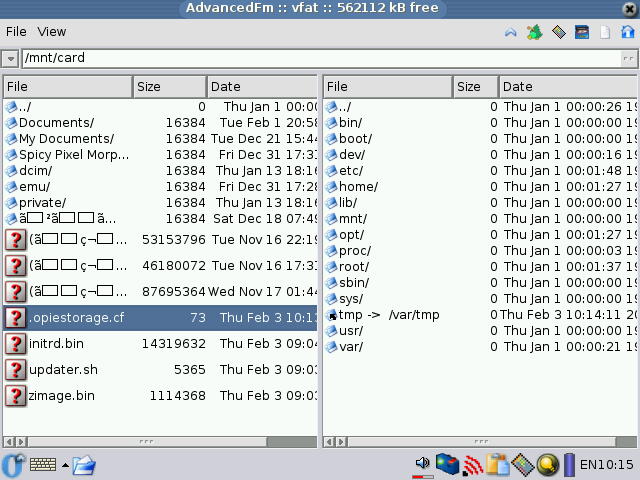Sort left pane by Date column header

(262, 87)
